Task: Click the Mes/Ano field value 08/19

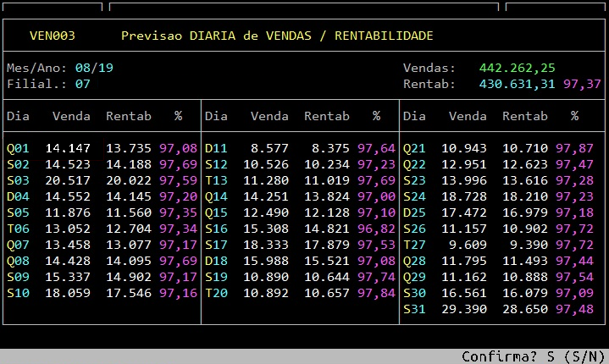Action: click(93, 68)
